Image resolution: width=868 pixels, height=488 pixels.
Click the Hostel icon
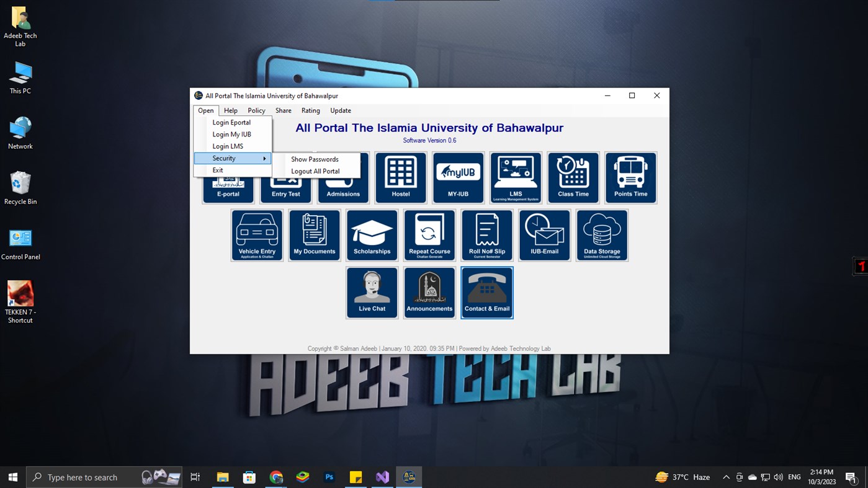coord(400,177)
